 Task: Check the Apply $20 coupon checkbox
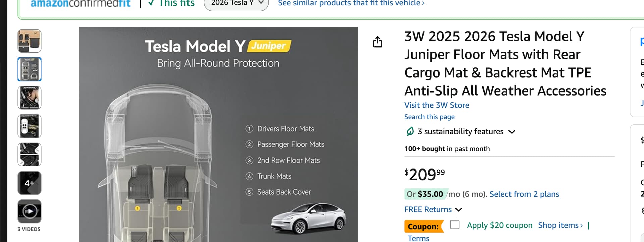454,225
